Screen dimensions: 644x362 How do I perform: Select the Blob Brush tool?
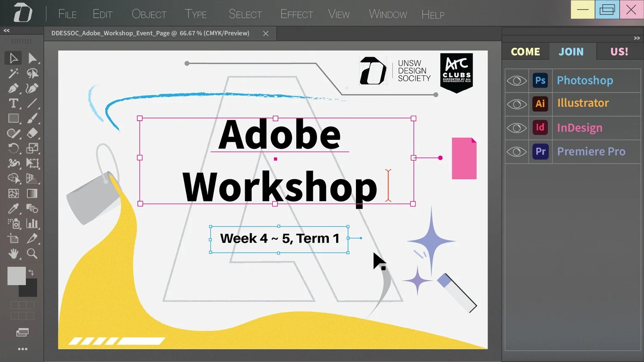click(13, 133)
